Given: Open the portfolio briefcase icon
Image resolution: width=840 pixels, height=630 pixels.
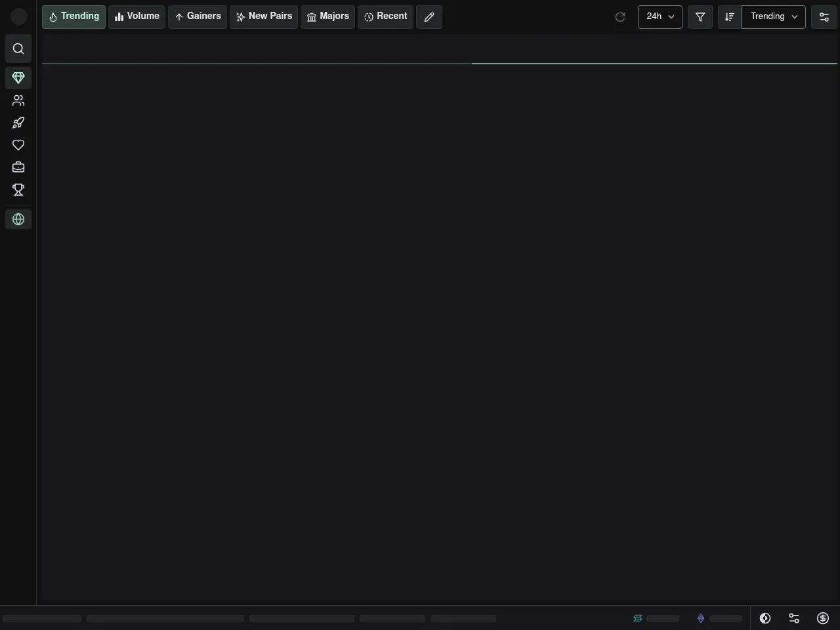Looking at the screenshot, I should point(18,167).
